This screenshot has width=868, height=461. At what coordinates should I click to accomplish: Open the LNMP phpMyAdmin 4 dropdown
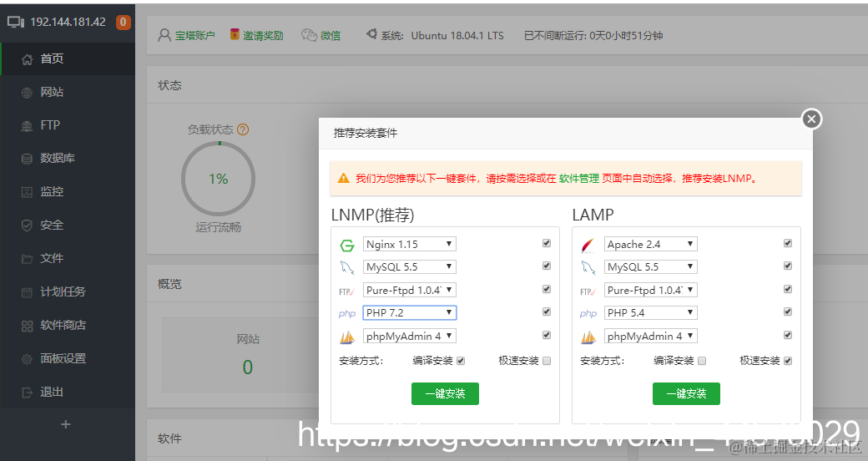pos(410,337)
